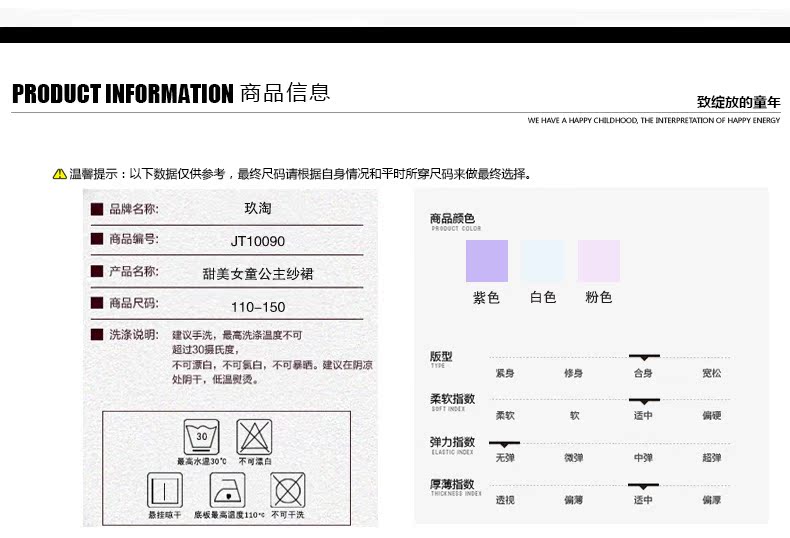Click the 版型 marker above 合身

click(644, 357)
